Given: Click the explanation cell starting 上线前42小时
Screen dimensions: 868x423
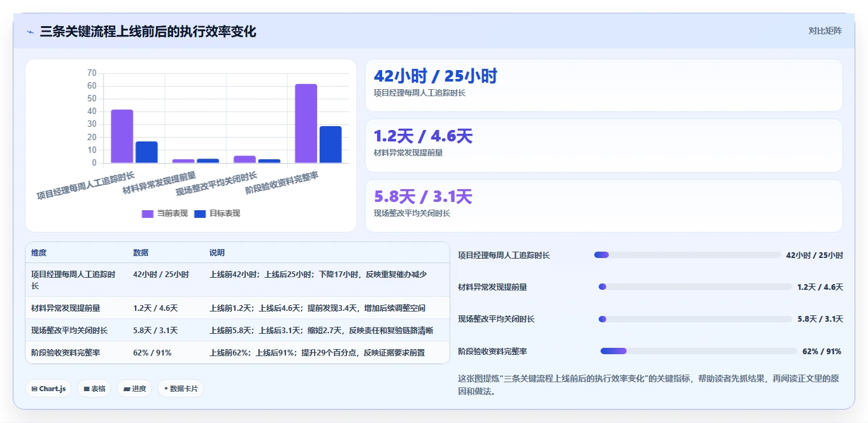Looking at the screenshot, I should [x=318, y=275].
